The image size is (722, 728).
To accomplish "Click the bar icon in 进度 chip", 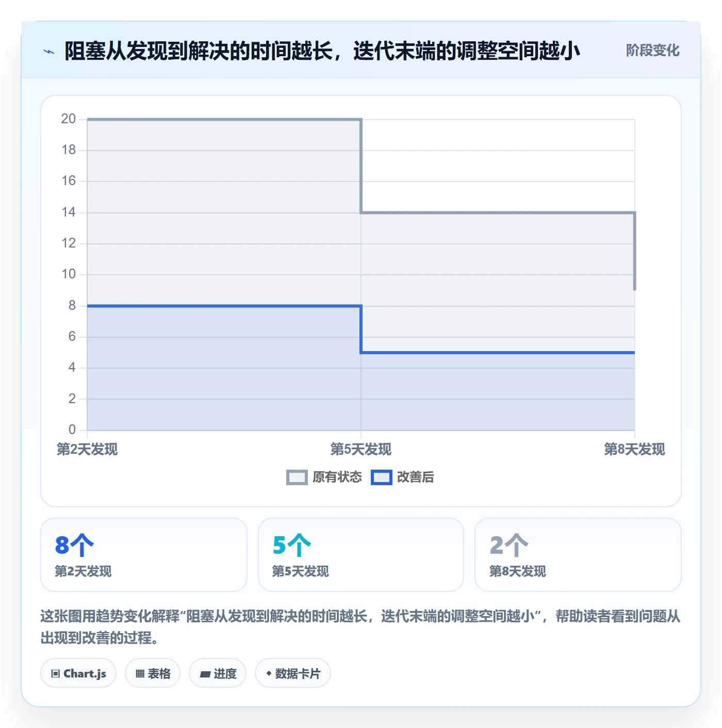I will pyautogui.click(x=205, y=674).
